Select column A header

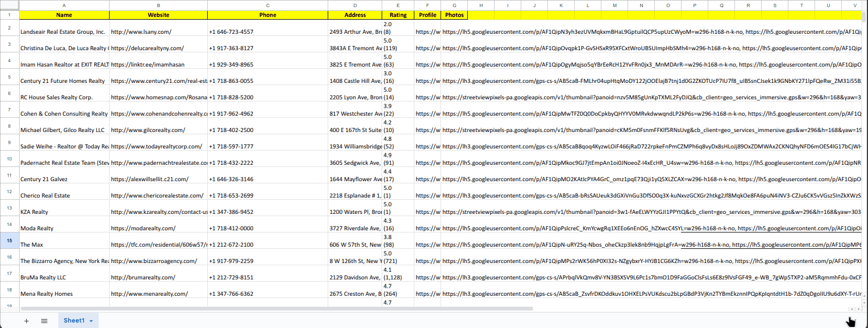coord(64,5)
